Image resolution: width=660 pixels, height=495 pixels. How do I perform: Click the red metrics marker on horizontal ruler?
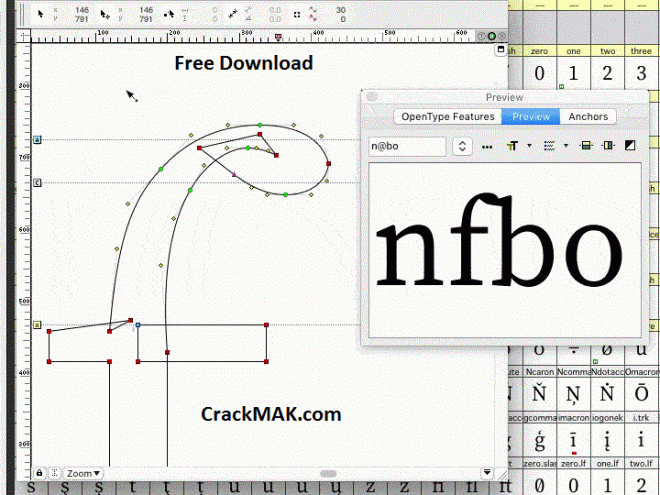pos(278,37)
